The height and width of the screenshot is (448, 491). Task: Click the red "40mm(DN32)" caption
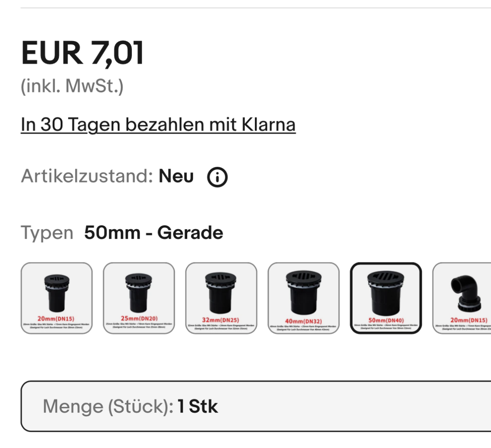tap(303, 322)
